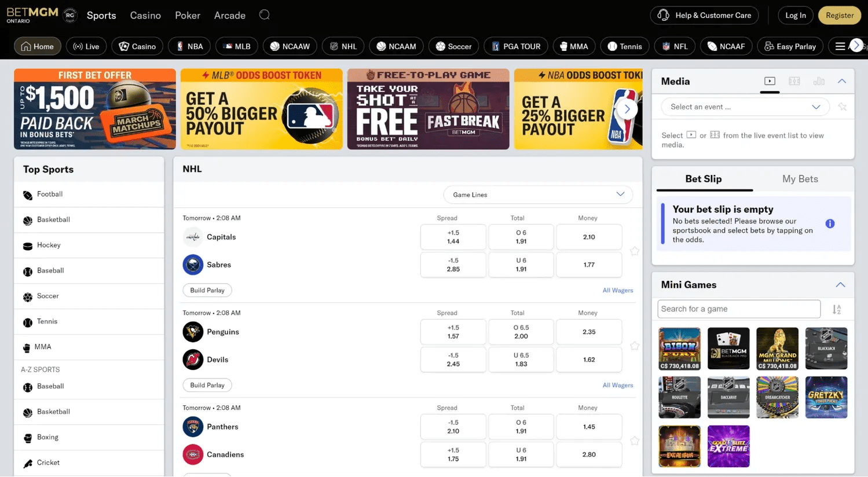Click the Penguins team logo
868x477 pixels.
coord(193,332)
